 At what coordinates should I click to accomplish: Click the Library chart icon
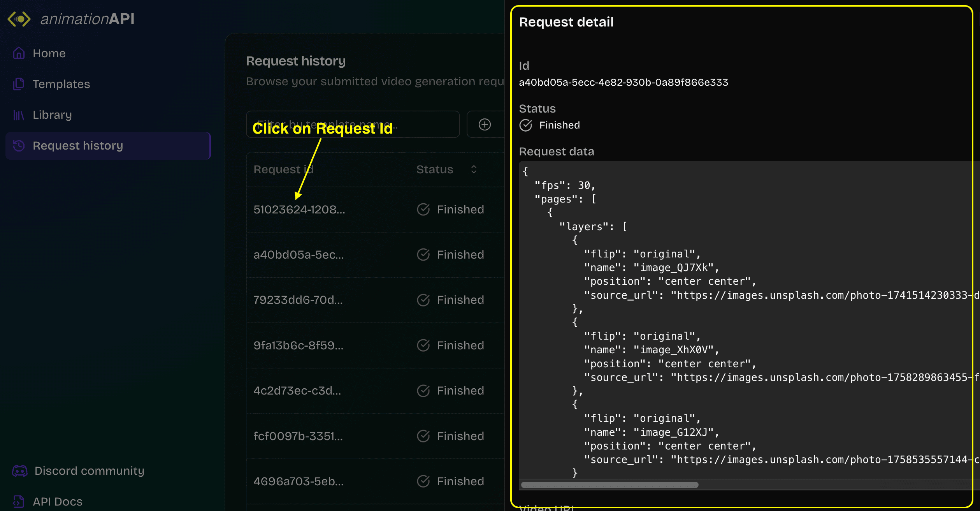pyautogui.click(x=19, y=115)
